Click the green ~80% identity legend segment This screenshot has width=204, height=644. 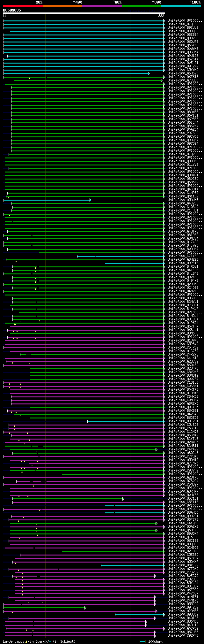point(142,5)
